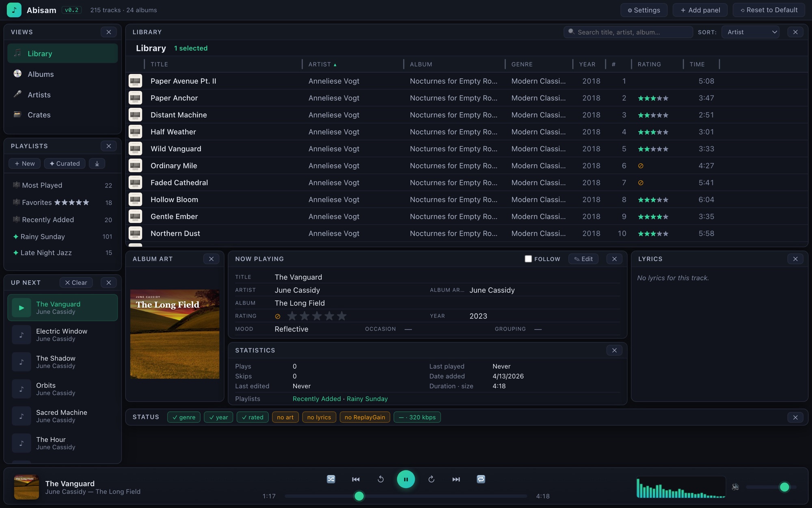Click cover icon of Wild Vanguard row
This screenshot has height=508, width=812.
click(x=135, y=149)
